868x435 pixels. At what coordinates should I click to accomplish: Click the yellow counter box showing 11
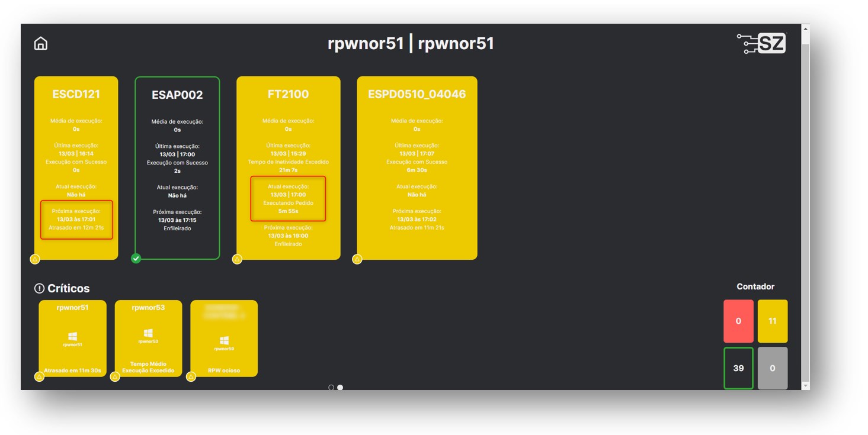(x=772, y=321)
